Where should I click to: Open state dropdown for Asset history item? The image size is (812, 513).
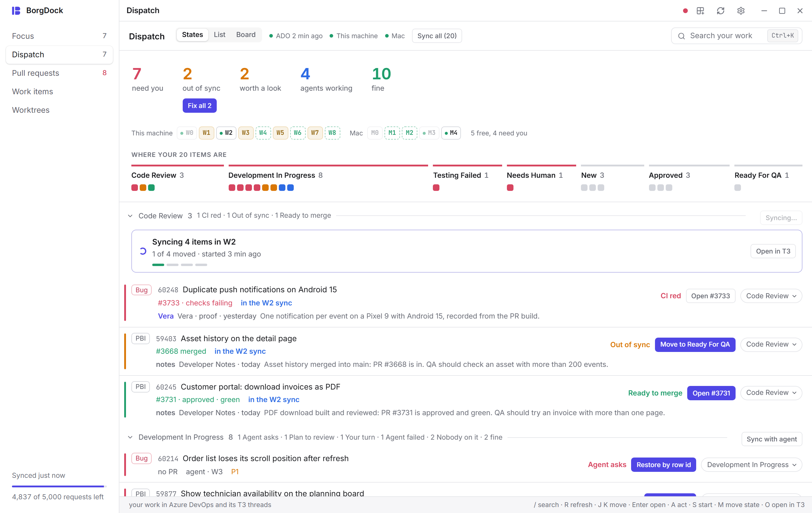(771, 344)
